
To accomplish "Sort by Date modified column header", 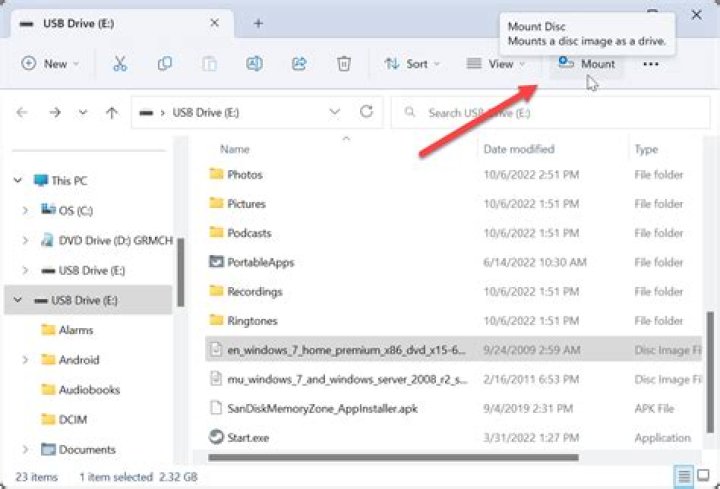I will point(518,149).
